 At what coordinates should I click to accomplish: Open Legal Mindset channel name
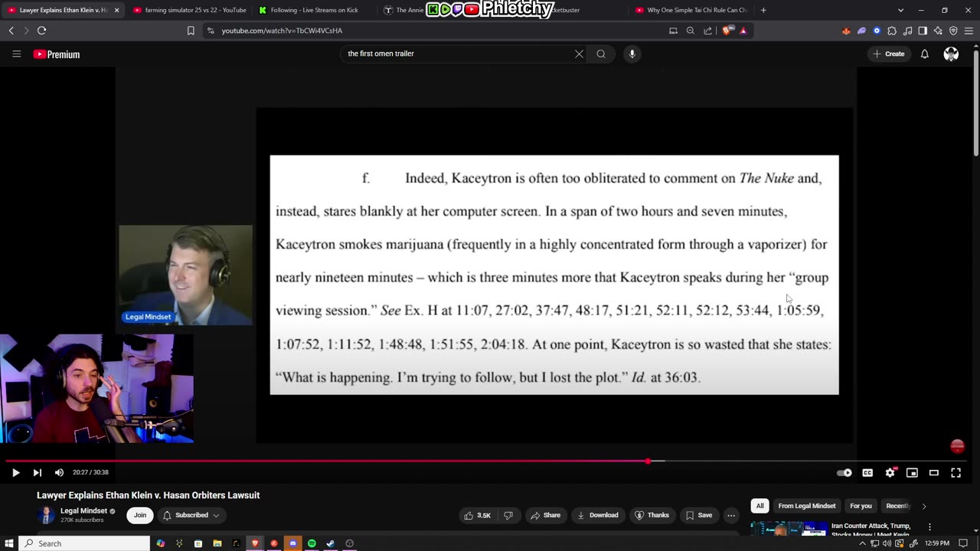click(83, 510)
